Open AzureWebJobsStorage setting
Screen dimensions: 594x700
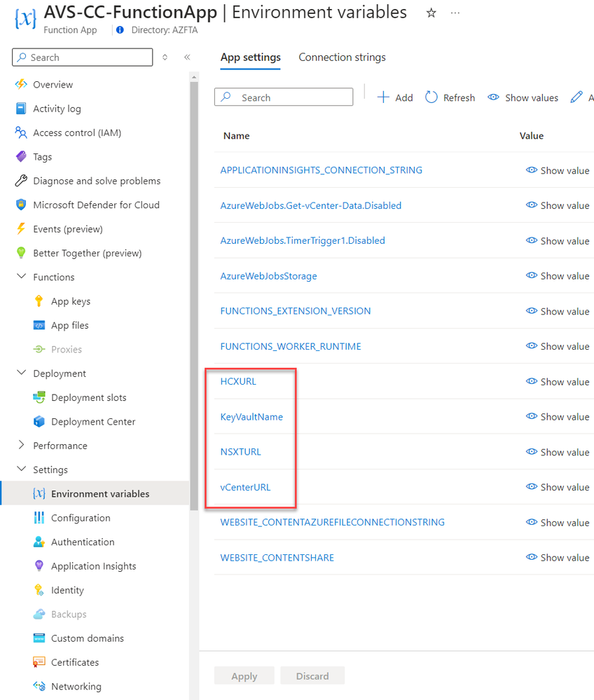coord(269,276)
